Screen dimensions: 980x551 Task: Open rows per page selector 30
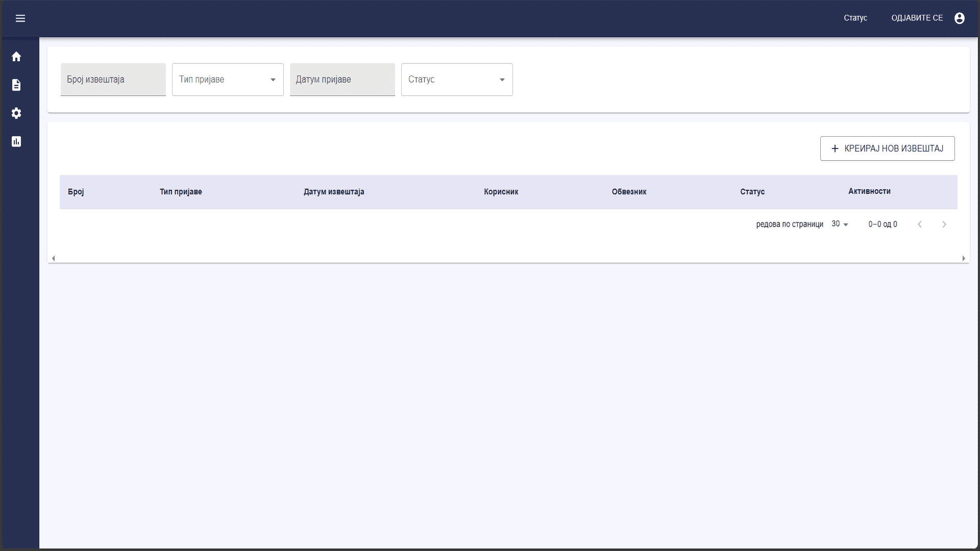(840, 224)
